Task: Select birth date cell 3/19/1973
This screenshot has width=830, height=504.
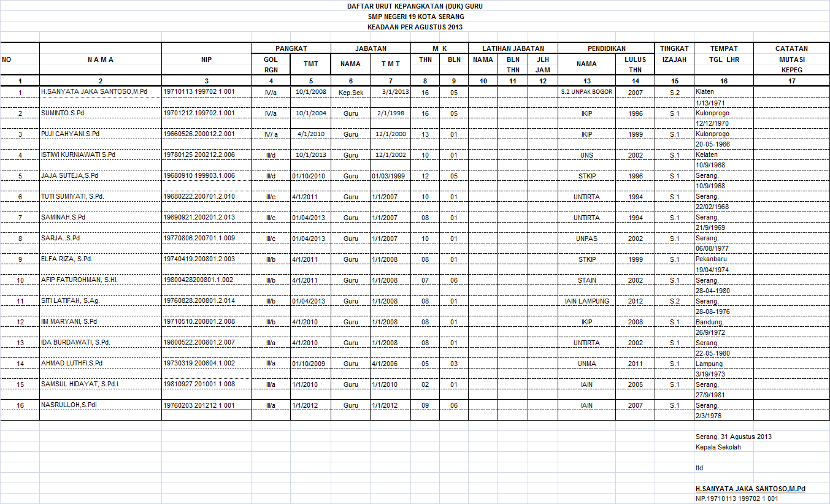Action: [x=724, y=373]
